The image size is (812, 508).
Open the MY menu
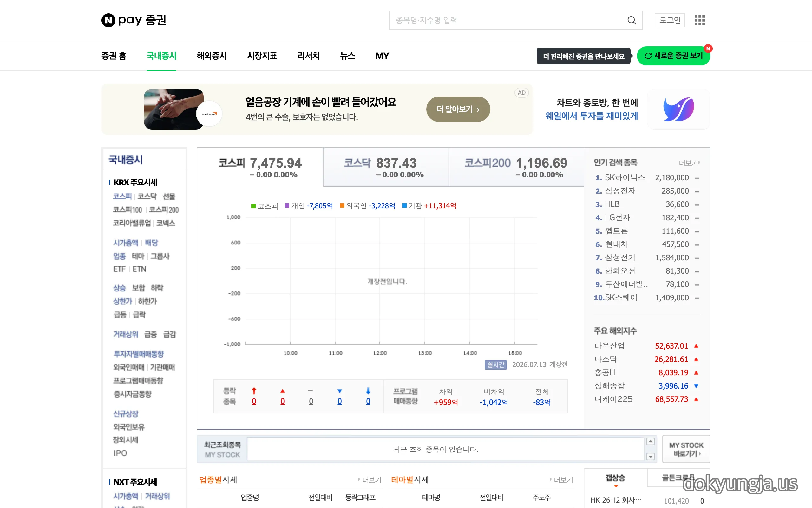tap(382, 56)
